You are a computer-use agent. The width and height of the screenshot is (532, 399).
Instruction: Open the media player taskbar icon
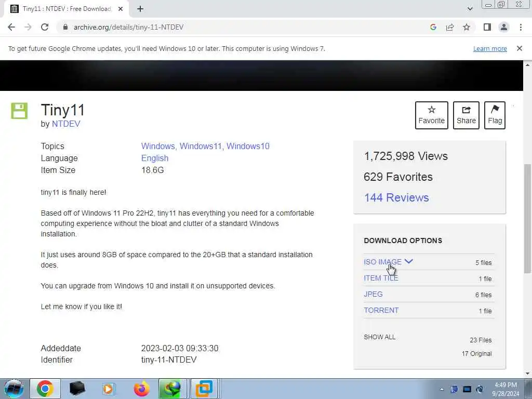109,389
